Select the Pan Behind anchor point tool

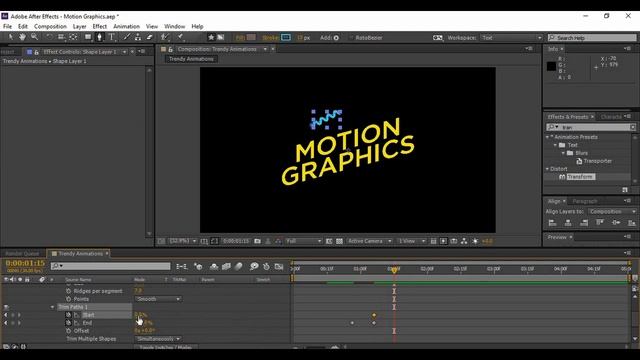coord(73,37)
